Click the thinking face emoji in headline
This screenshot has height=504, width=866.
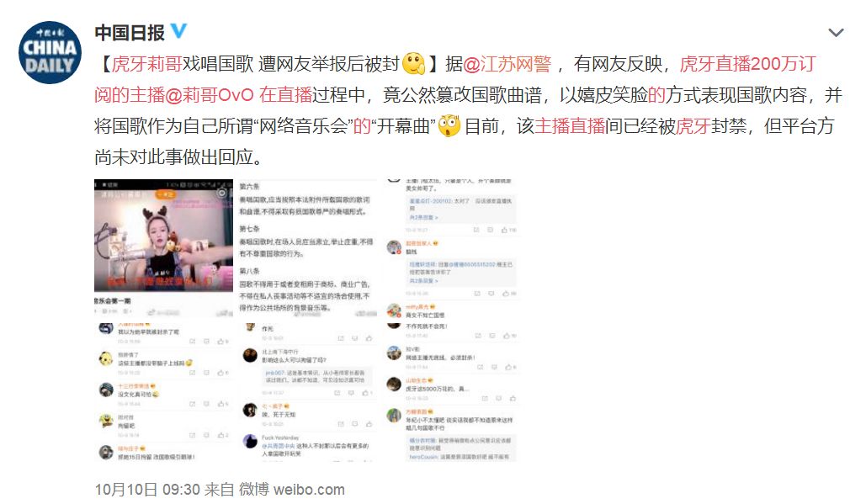click(414, 64)
